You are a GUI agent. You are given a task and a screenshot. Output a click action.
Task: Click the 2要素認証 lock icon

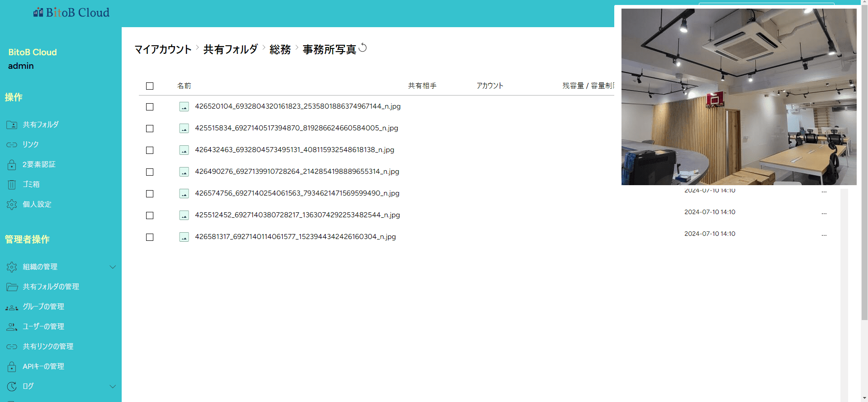pyautogui.click(x=12, y=164)
